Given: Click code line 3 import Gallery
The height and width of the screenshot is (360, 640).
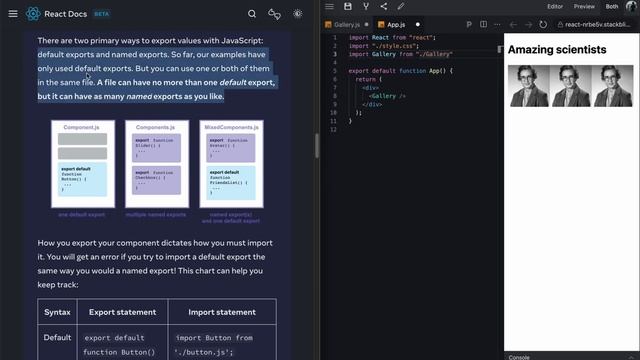Looking at the screenshot, I should [x=400, y=54].
